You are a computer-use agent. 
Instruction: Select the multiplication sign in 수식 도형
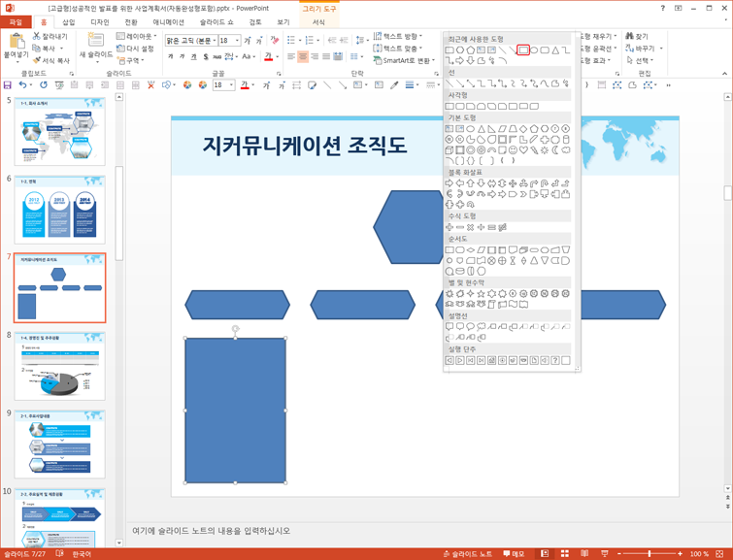[x=470, y=227]
